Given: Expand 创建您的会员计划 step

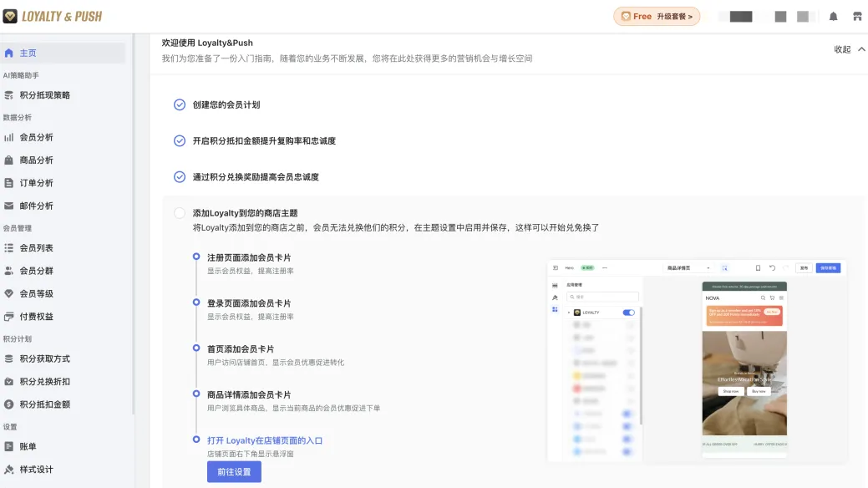Looking at the screenshot, I should pyautogui.click(x=226, y=104).
